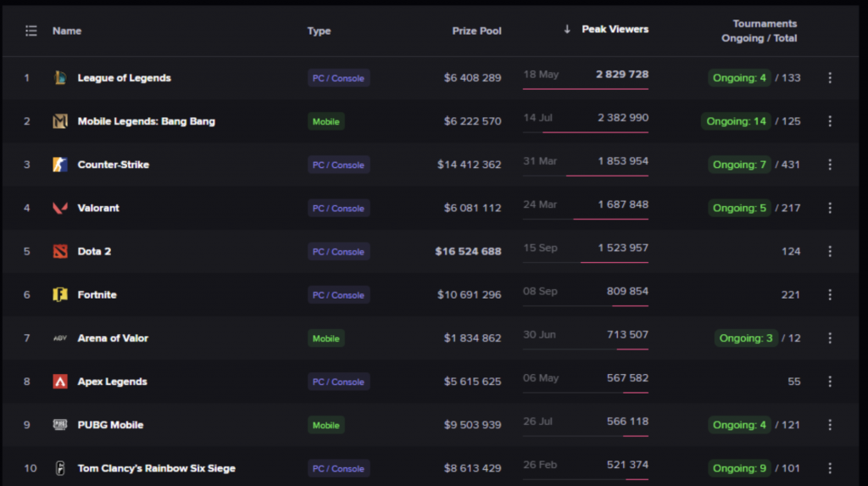Click the tournament total 55 for Apex Legends
This screenshot has height=486, width=868.
793,382
